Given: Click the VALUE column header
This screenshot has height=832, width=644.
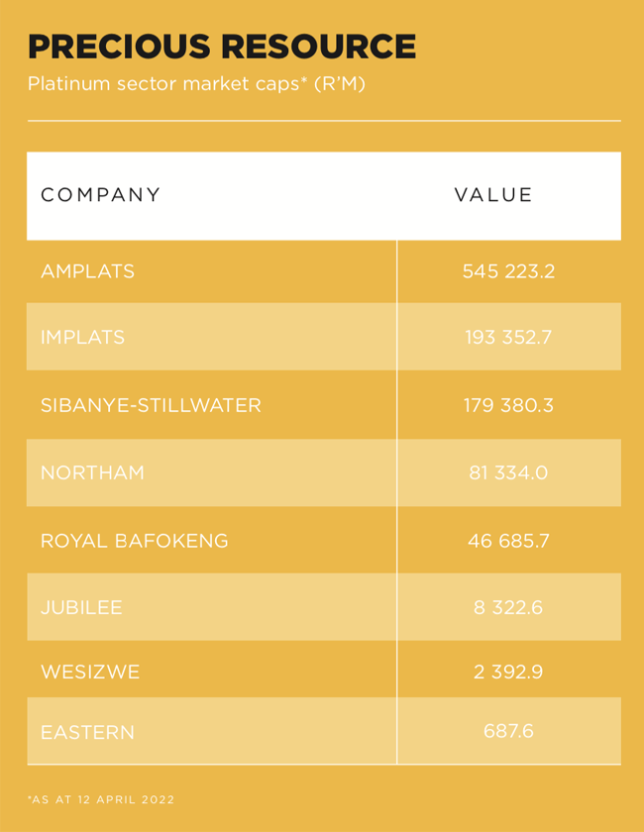Looking at the screenshot, I should (x=493, y=195).
